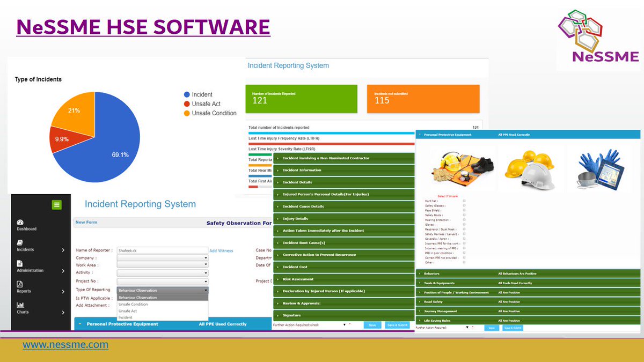This screenshot has height=362, width=644.
Task: Expand the Incident Details section
Action: point(344,182)
